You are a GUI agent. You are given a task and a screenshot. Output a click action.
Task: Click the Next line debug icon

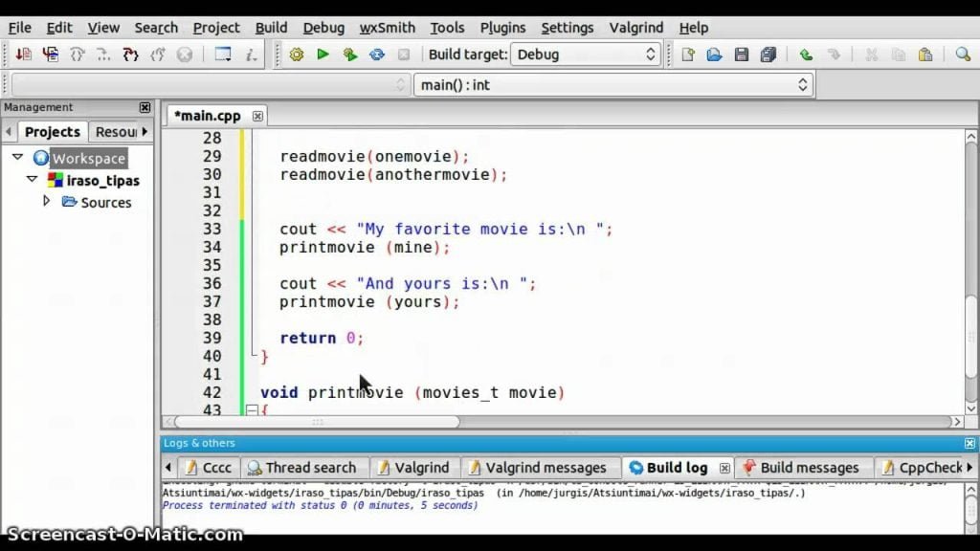tap(77, 55)
